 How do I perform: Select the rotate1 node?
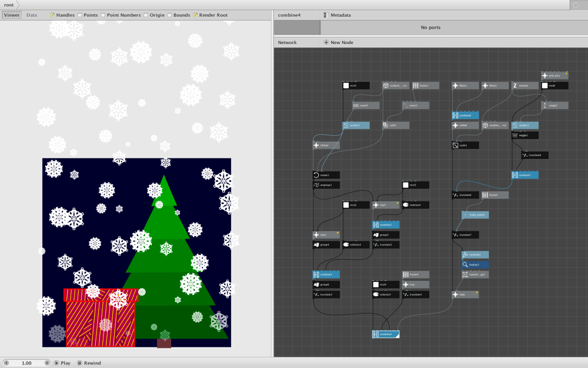326,175
